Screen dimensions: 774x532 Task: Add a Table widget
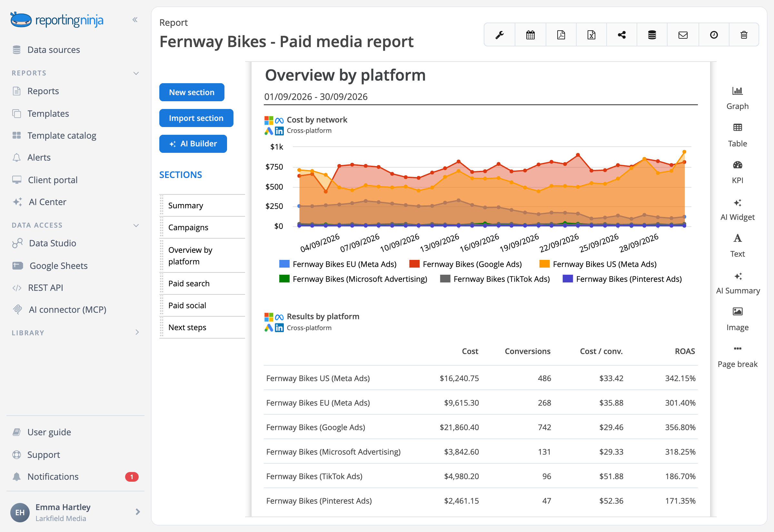(737, 135)
